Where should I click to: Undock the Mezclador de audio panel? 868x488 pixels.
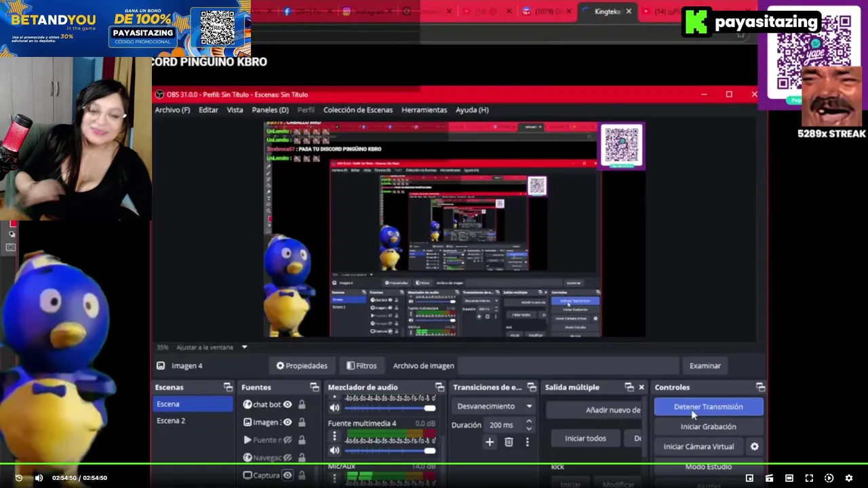[439, 387]
